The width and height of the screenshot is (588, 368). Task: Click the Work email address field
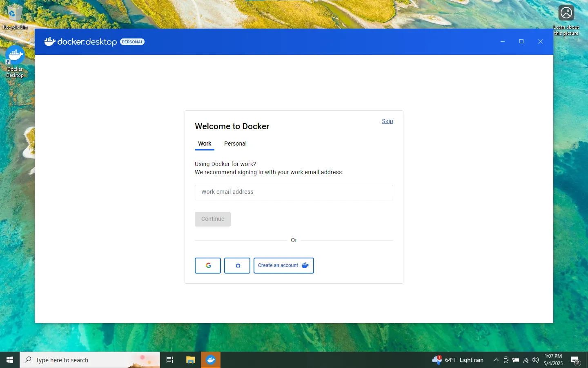(294, 192)
